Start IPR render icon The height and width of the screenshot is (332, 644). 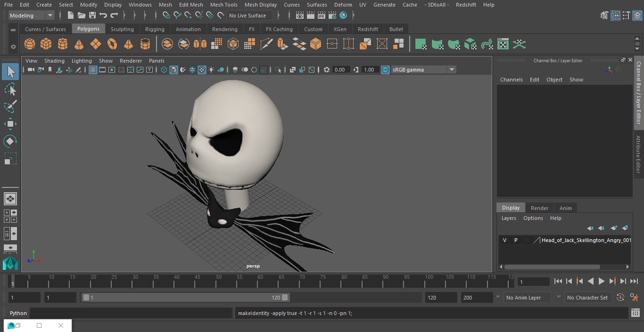(322, 16)
